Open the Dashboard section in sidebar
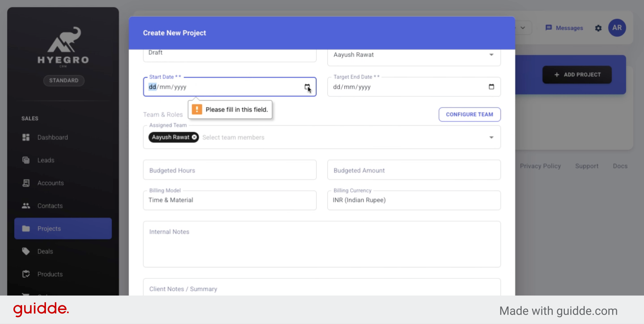644x324 pixels. 52,137
